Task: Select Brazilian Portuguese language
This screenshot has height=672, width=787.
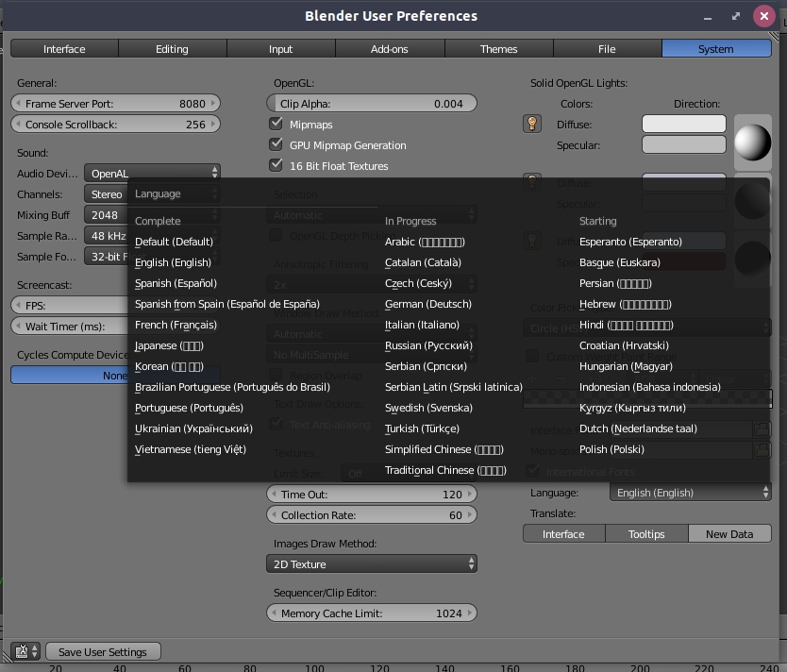Action: pos(232,388)
